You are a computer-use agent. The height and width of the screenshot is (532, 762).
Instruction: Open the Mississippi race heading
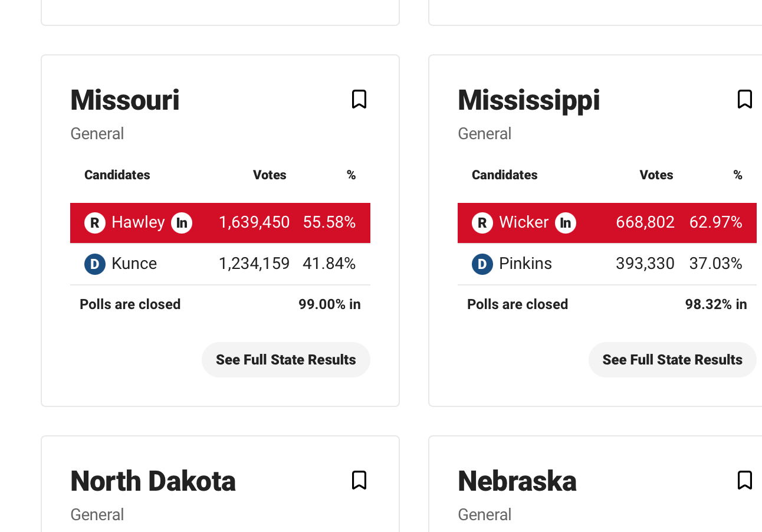pos(528,100)
